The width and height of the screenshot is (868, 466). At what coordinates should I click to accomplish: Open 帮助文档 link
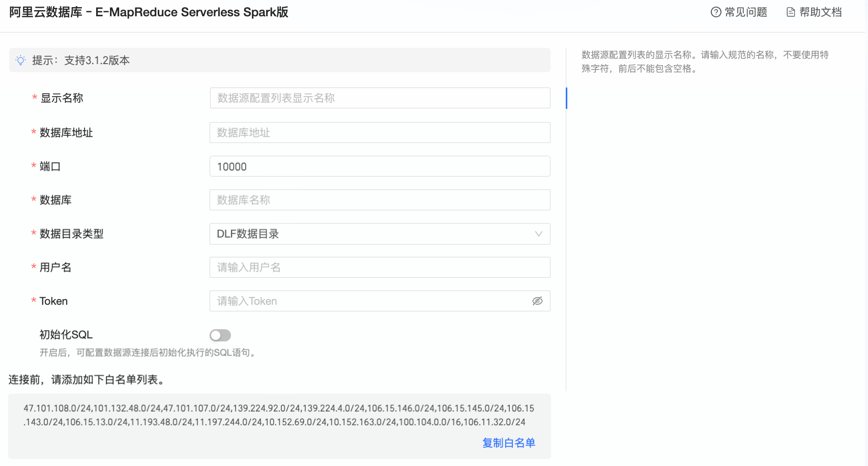pos(814,12)
